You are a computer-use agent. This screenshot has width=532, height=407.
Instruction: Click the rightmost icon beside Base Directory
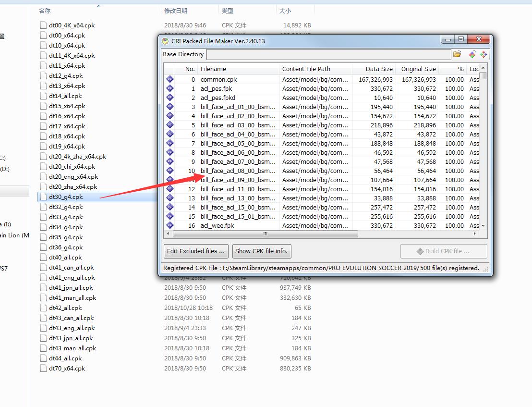pyautogui.click(x=484, y=54)
